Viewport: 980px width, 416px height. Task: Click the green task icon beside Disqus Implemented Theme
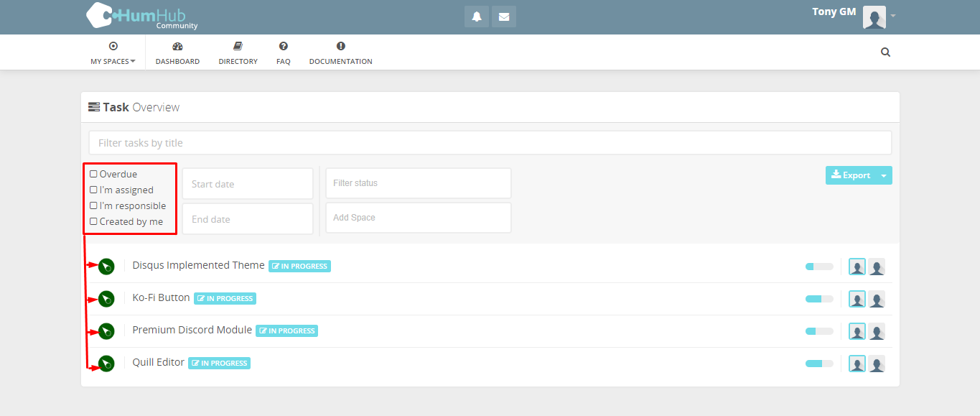106,266
